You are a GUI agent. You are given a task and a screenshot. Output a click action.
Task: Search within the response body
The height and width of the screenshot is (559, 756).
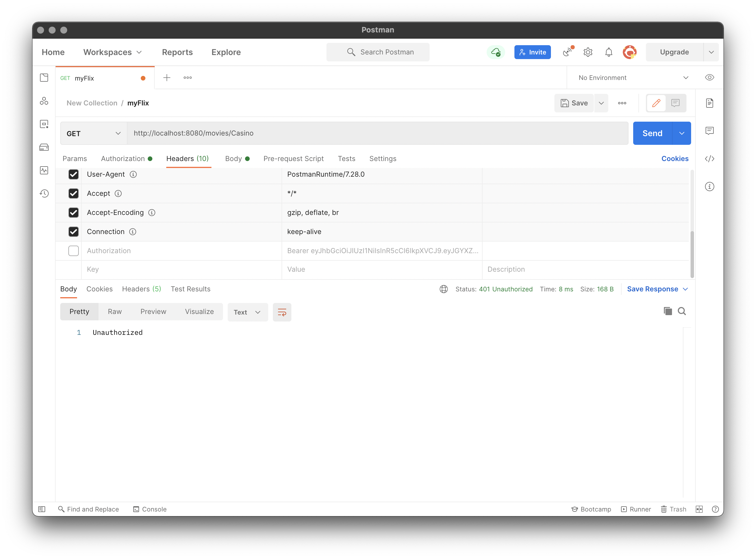682,311
